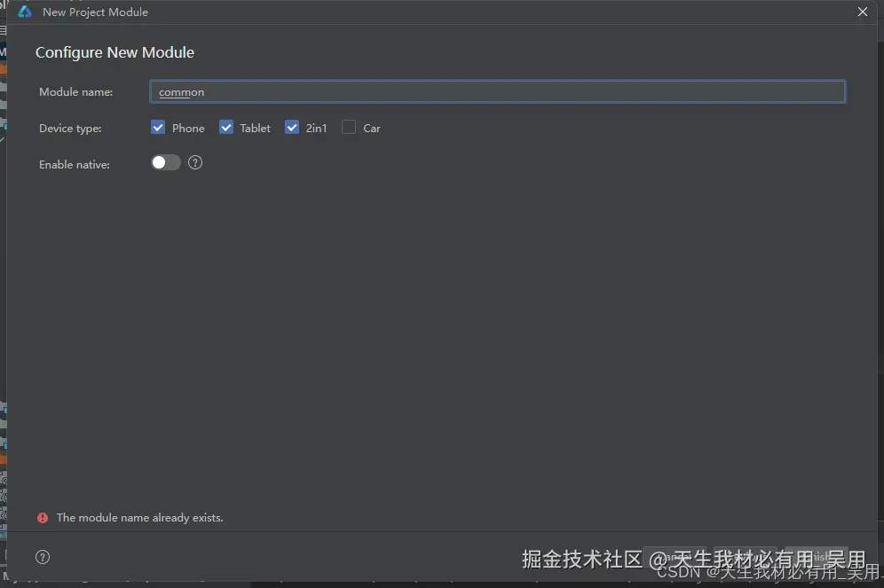The width and height of the screenshot is (884, 588).
Task: Click the help icon beside Enable native
Action: pos(194,162)
